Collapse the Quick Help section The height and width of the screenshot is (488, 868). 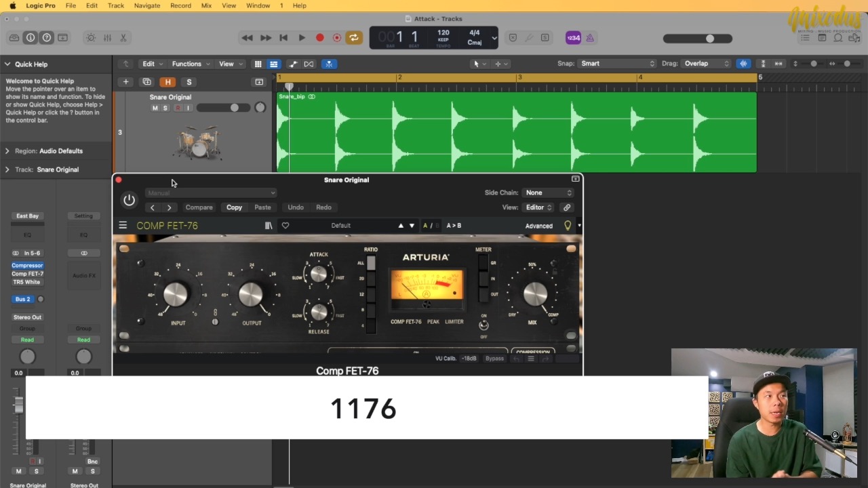click(7, 64)
